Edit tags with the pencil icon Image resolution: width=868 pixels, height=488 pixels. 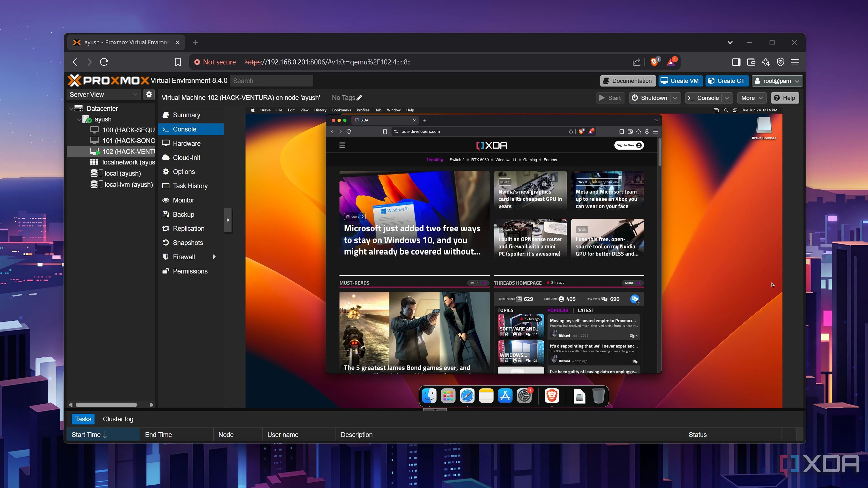point(360,98)
